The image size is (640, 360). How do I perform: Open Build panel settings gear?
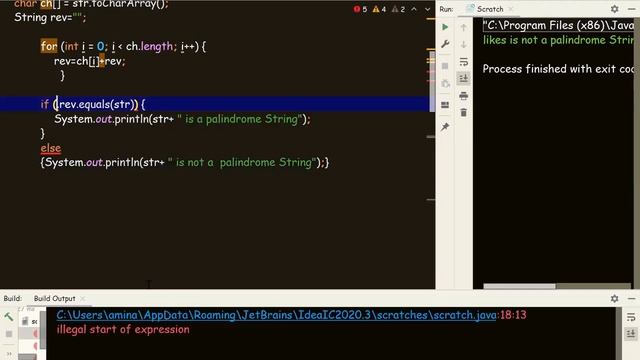[x=614, y=298]
